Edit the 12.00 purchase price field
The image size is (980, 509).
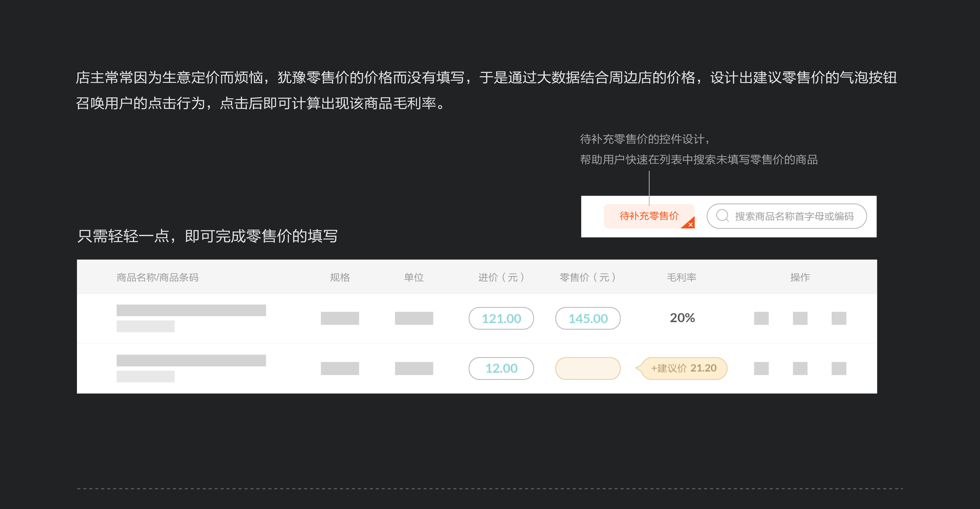click(x=501, y=368)
